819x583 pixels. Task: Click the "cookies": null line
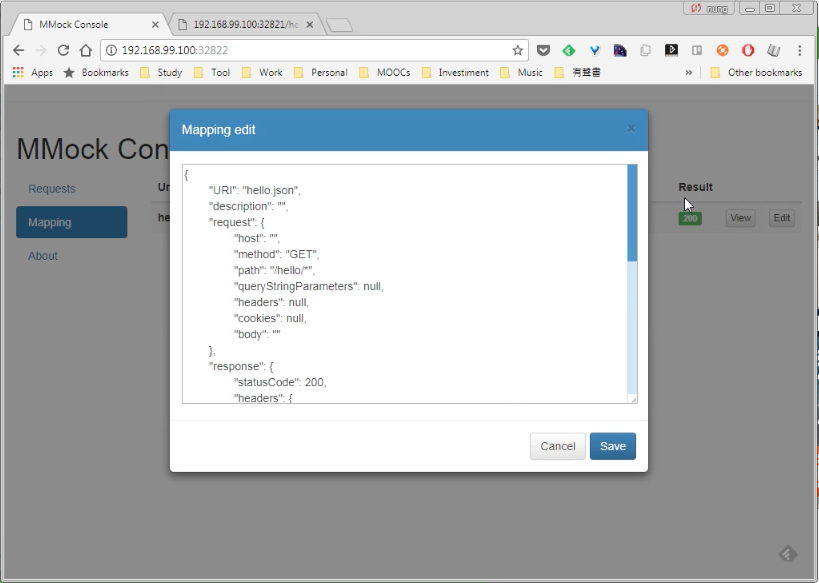(x=270, y=318)
